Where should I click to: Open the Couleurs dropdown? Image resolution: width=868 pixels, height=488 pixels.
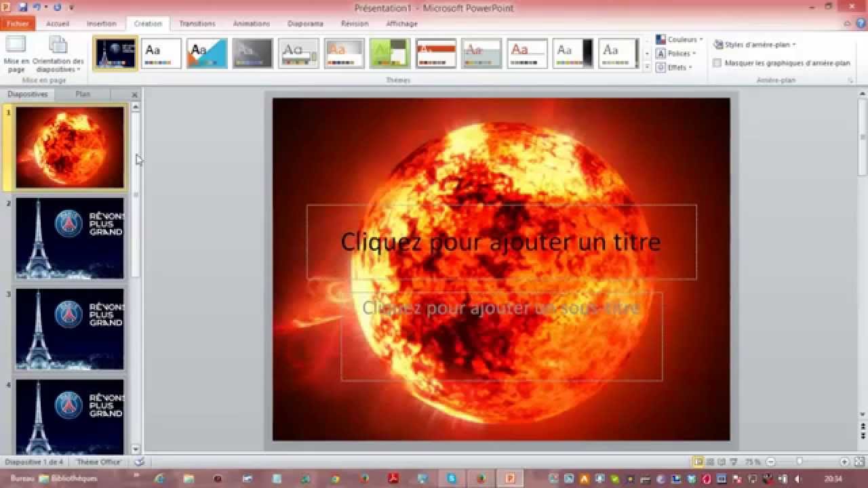point(679,40)
